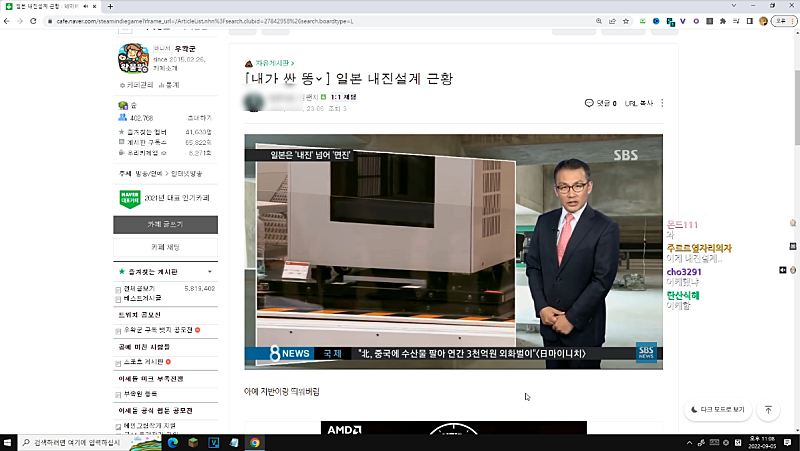Open the 베스트게시글 board menu item
The height and width of the screenshot is (451, 800).
141,298
